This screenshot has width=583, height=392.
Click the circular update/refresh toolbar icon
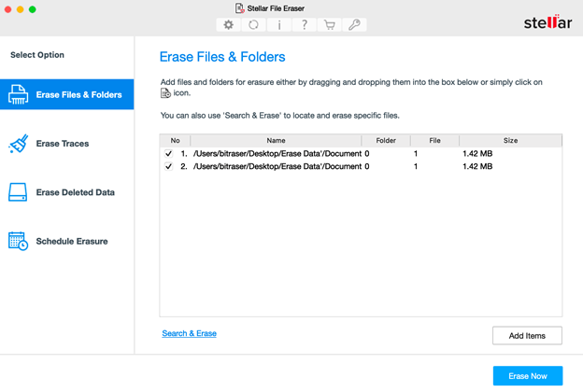point(253,25)
